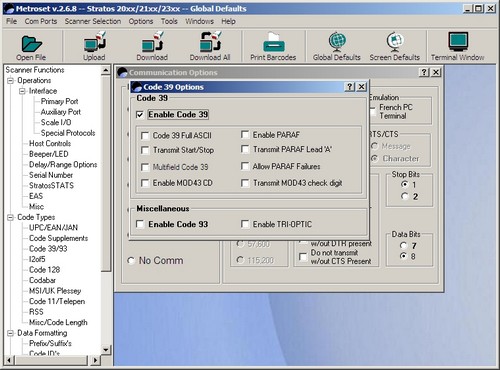Viewport: 500px width, 370px height.
Task: Click tree panel scroll down arrow
Action: [x=106, y=350]
